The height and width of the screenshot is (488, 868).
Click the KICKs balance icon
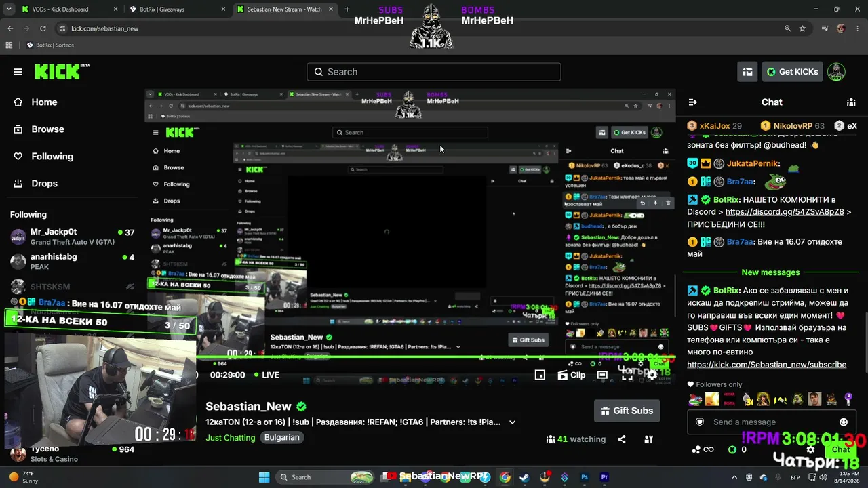point(732,449)
